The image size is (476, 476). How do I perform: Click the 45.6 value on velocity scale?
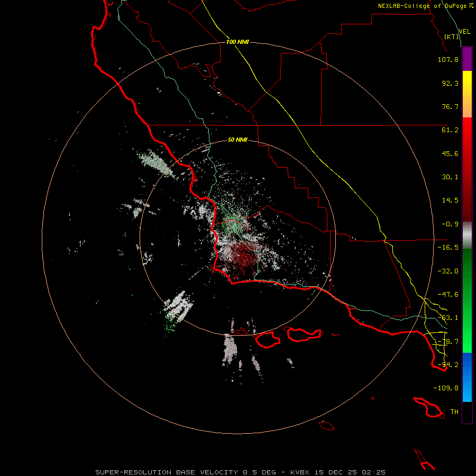tap(450, 153)
